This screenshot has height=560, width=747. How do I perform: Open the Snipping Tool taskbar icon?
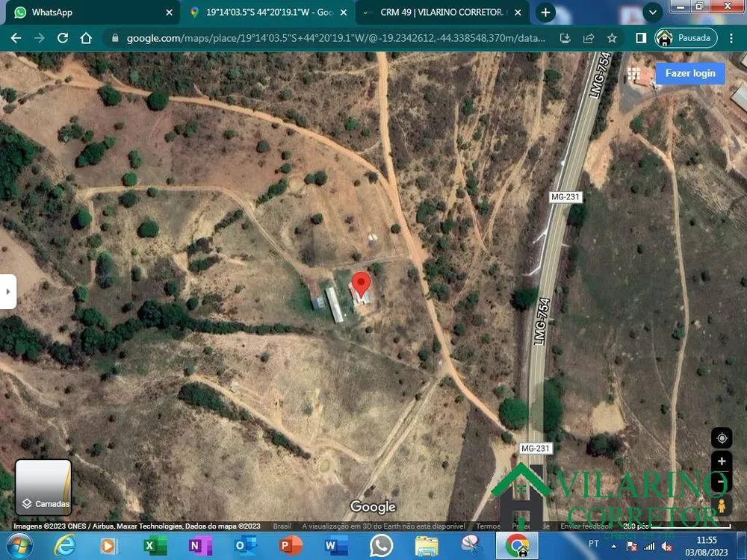click(471, 546)
